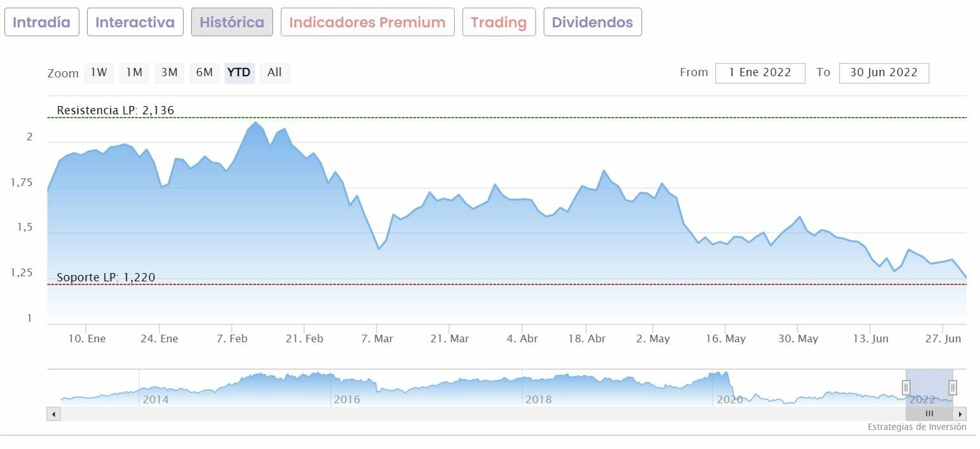Click the navigator left range handle
The image size is (980, 449).
click(x=906, y=387)
